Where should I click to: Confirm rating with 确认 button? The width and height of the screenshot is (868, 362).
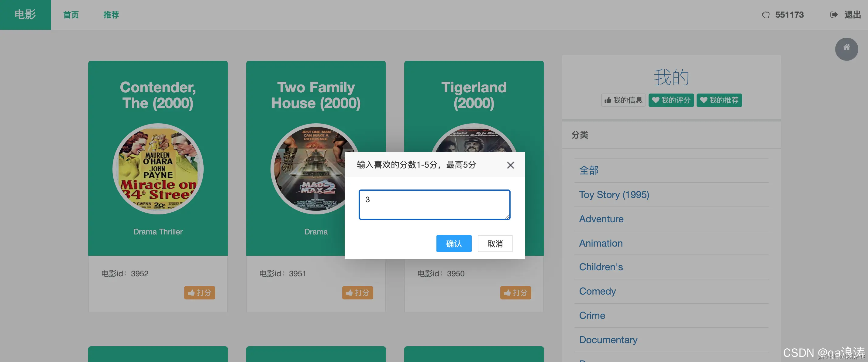click(x=453, y=244)
